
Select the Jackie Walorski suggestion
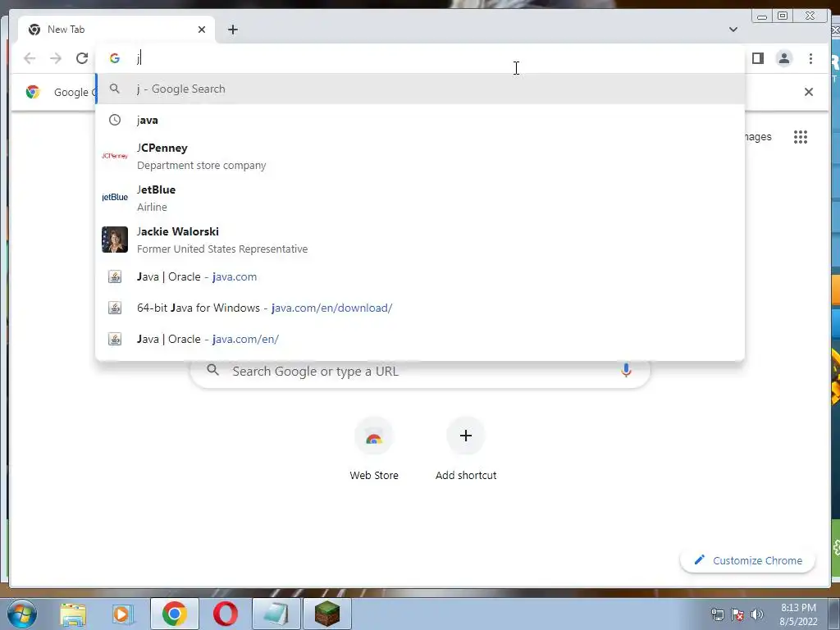[x=420, y=240]
